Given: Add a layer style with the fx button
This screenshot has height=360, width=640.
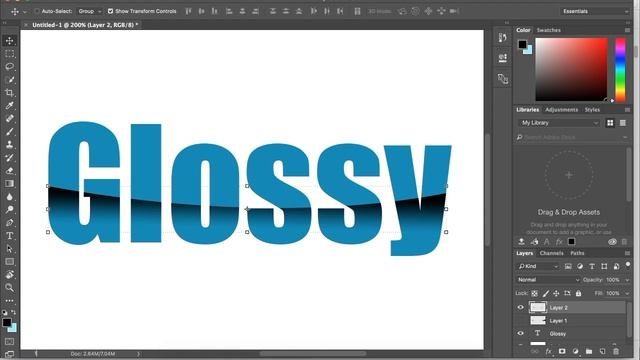Looking at the screenshot, I should tap(548, 351).
